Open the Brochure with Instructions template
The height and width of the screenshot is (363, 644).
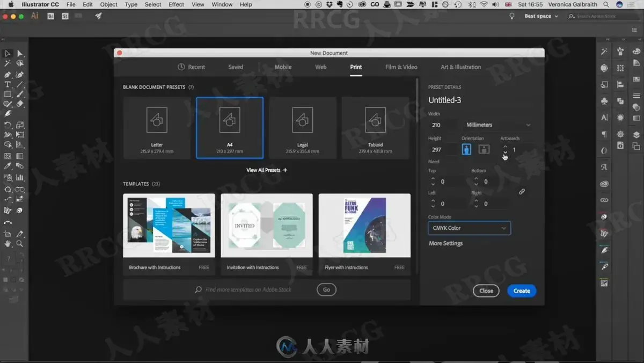[169, 234]
